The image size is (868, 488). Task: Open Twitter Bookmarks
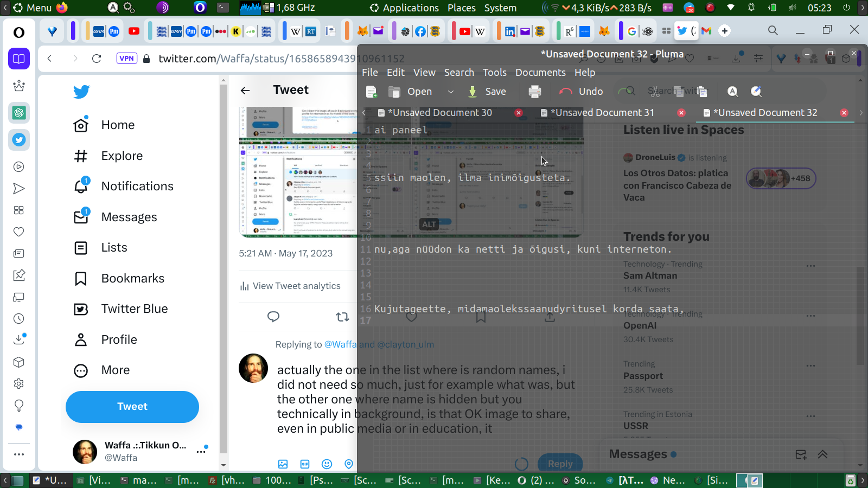[x=119, y=279]
